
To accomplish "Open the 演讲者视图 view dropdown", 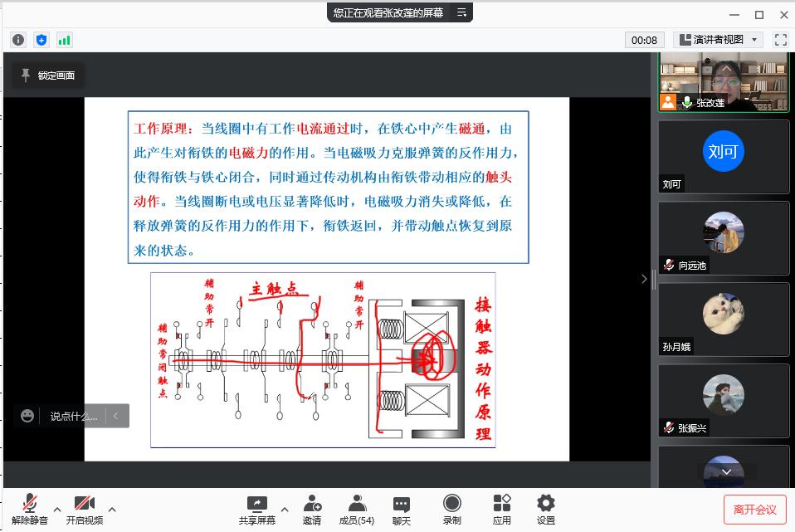I will pyautogui.click(x=718, y=40).
